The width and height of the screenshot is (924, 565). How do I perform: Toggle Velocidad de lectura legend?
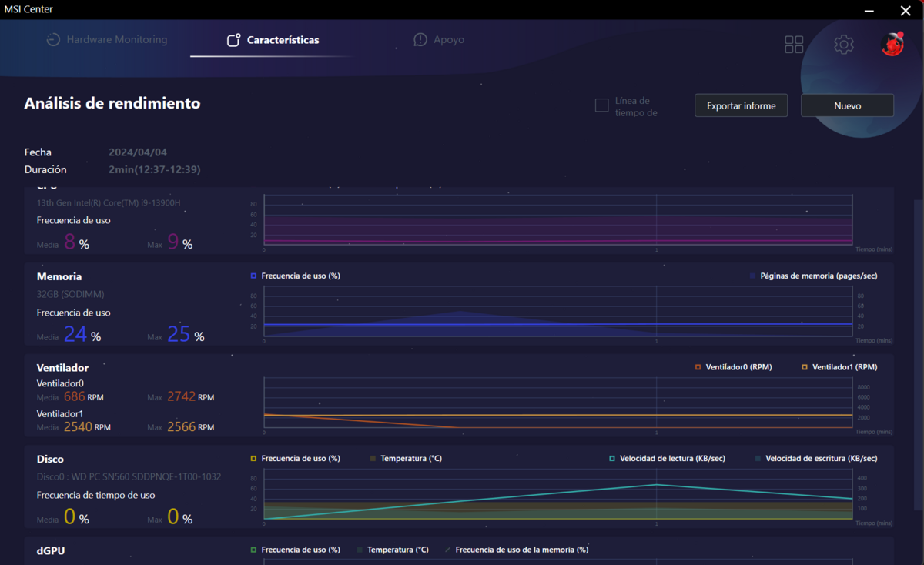pyautogui.click(x=612, y=458)
